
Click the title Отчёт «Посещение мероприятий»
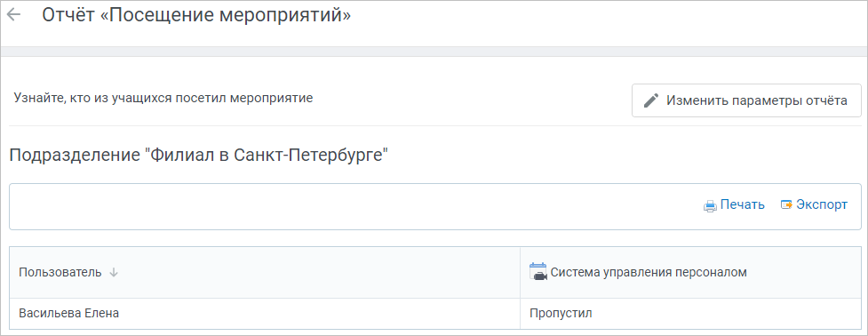[x=196, y=15]
